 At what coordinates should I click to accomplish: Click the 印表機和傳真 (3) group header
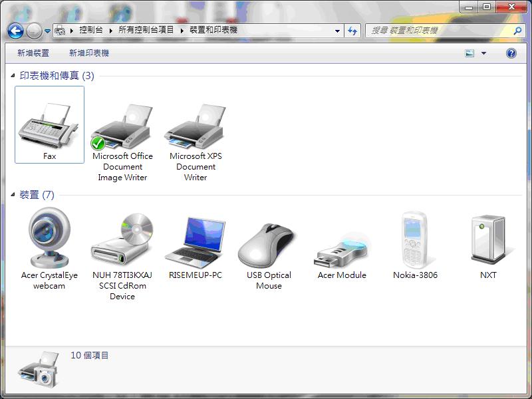[x=57, y=75]
